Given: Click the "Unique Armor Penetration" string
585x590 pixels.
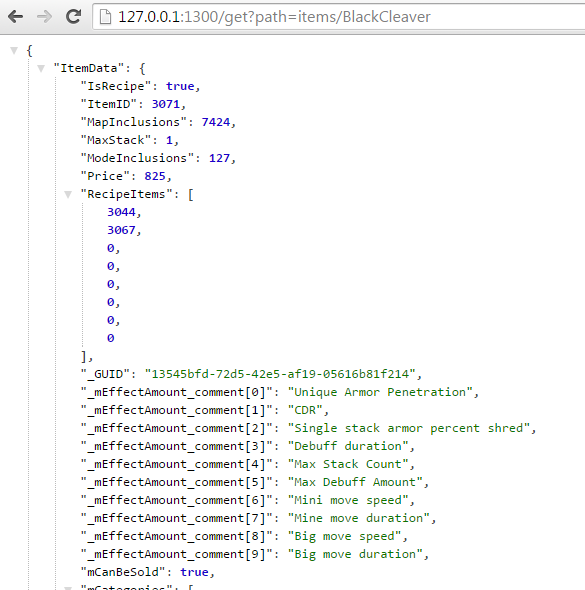Looking at the screenshot, I should coord(380,392).
